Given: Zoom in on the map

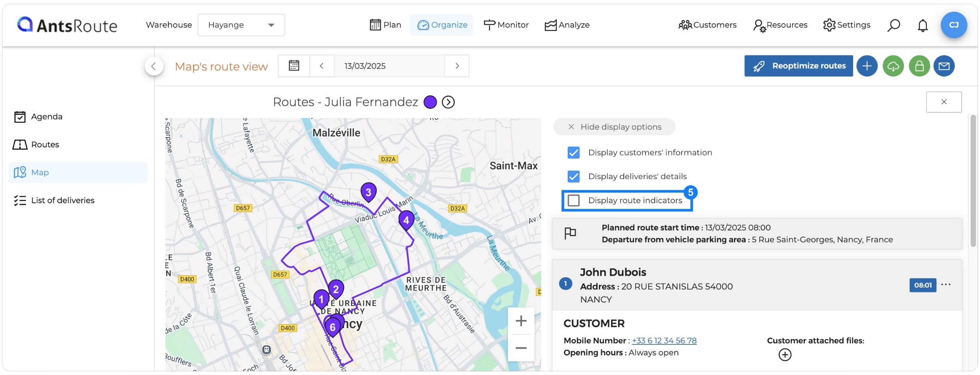Looking at the screenshot, I should click(521, 321).
